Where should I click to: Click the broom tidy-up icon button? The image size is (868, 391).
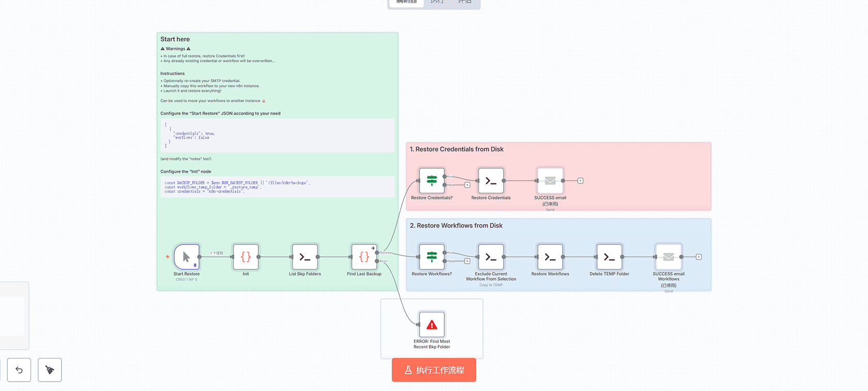pos(50,370)
